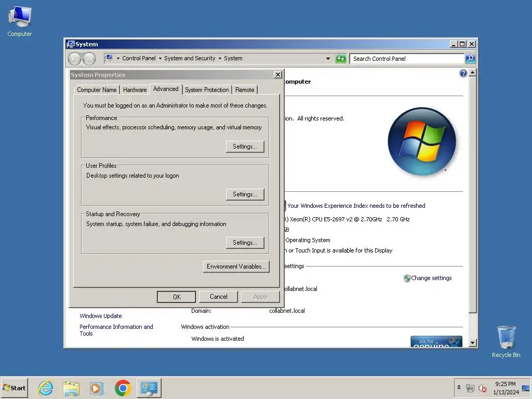532x399 pixels.
Task: Switch to the Hardware tab
Action: pyautogui.click(x=135, y=90)
